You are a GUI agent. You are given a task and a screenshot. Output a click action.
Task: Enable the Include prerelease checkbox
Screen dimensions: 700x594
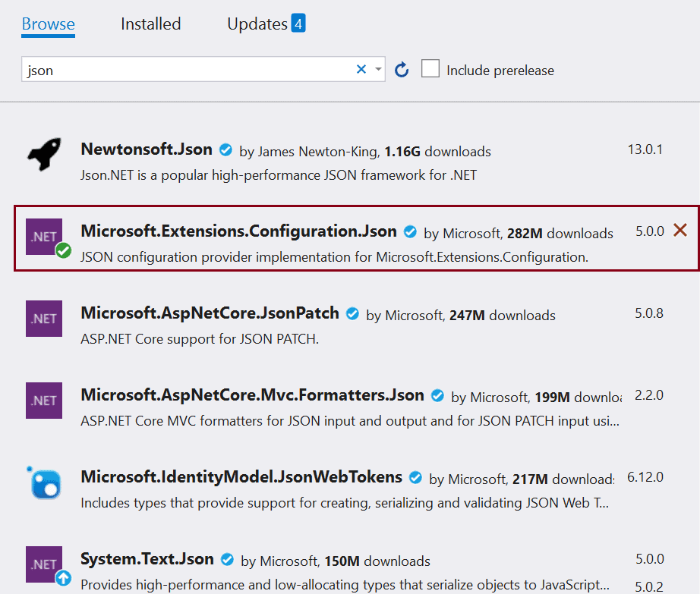(x=430, y=69)
